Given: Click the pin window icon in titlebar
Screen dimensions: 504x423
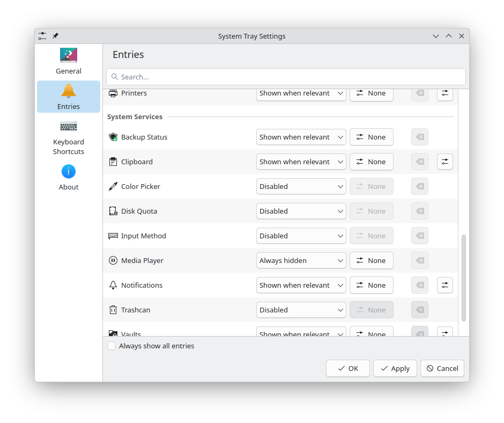Looking at the screenshot, I should [55, 36].
